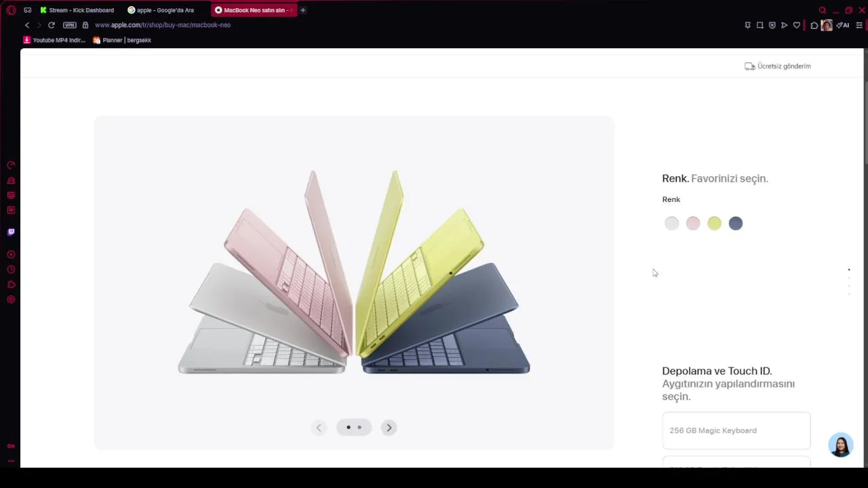The width and height of the screenshot is (868, 488).
Task: Open Settings gear in sidebar
Action: pyautogui.click(x=11, y=300)
